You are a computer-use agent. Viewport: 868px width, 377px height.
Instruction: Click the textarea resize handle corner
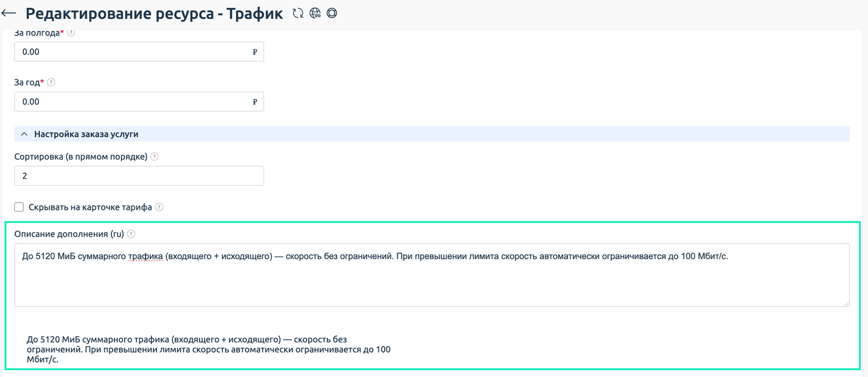coord(846,303)
